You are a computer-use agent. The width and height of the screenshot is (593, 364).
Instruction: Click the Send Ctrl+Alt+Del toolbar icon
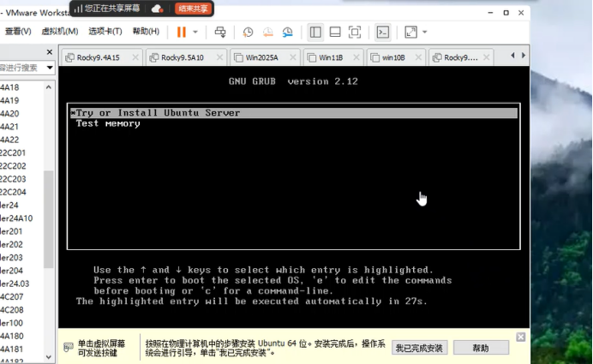220,32
